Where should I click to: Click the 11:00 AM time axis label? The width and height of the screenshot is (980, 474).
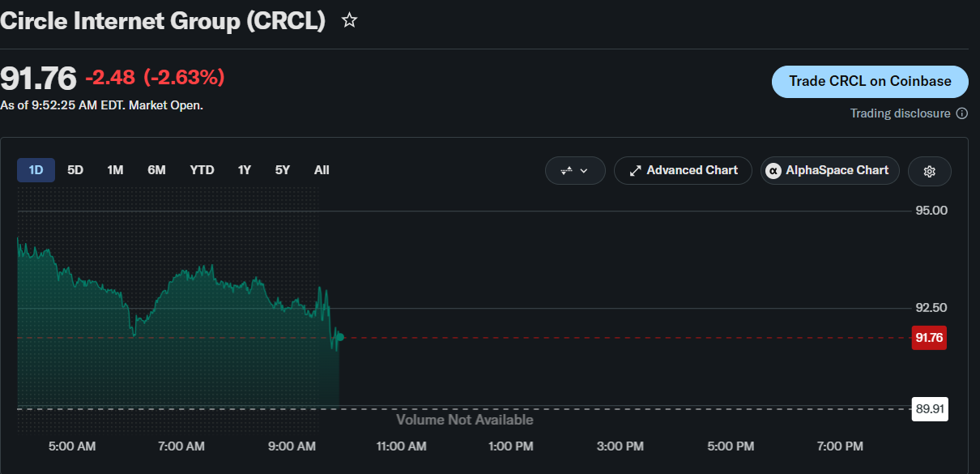[402, 446]
